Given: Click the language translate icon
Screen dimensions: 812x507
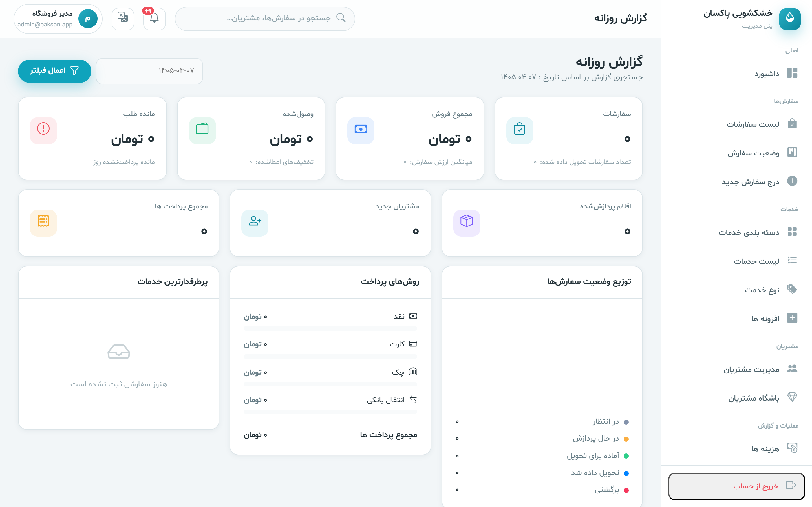Looking at the screenshot, I should [123, 19].
